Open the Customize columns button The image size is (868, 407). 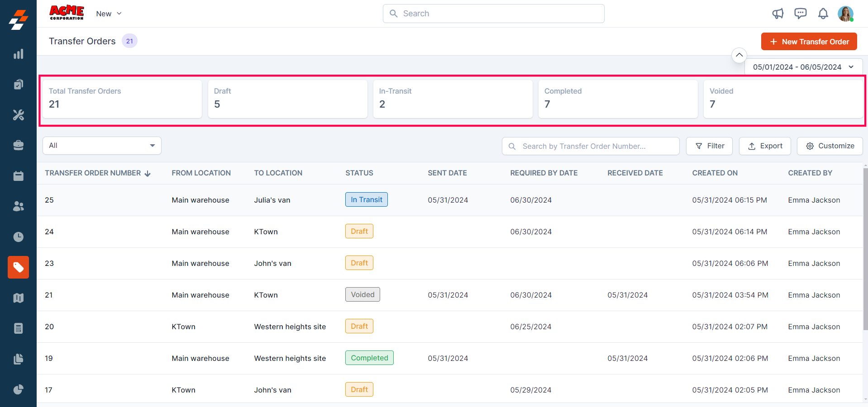[830, 146]
